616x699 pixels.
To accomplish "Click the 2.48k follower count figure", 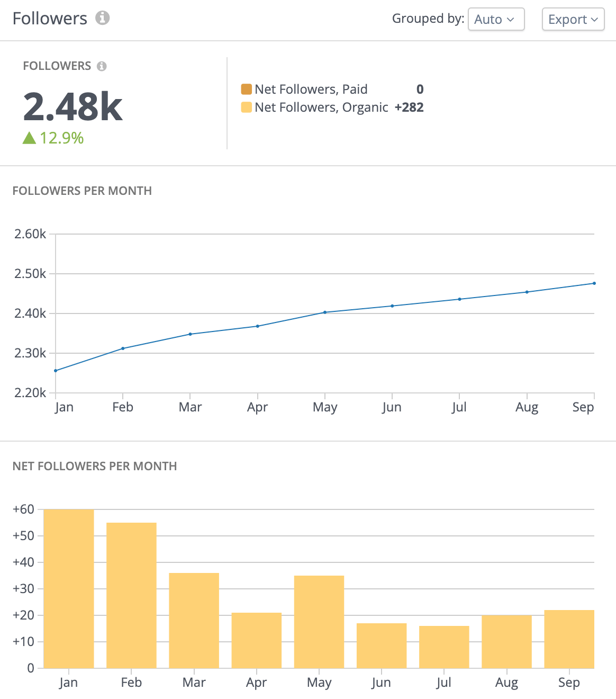I will pos(72,107).
